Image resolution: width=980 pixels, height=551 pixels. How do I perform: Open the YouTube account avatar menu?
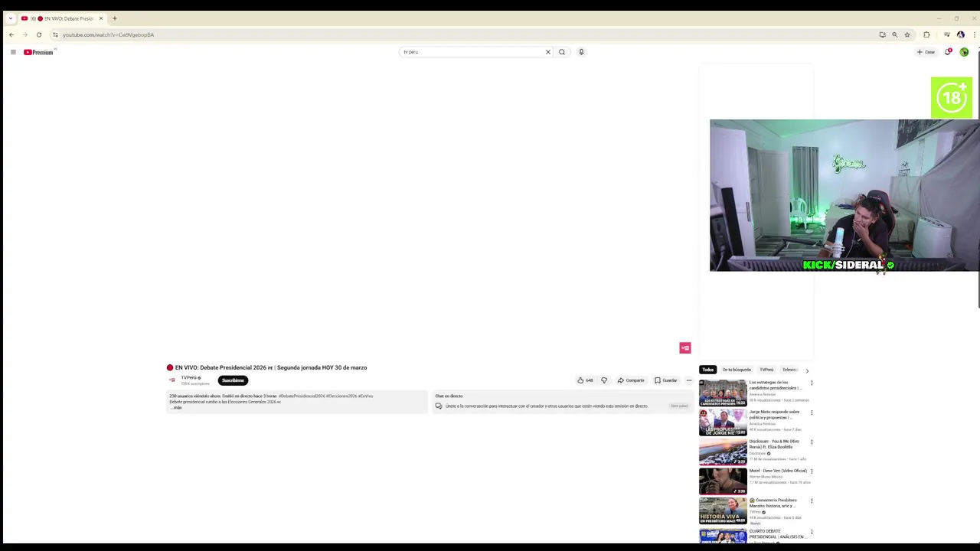[964, 52]
